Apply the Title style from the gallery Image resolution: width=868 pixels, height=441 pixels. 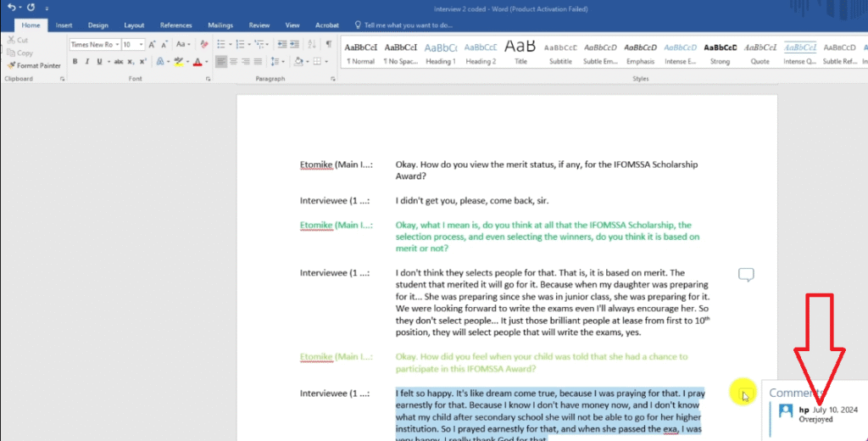coord(520,53)
